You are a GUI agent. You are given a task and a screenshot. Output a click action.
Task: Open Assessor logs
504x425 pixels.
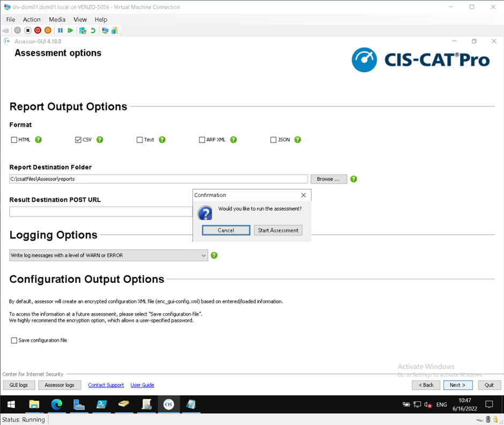(60, 385)
